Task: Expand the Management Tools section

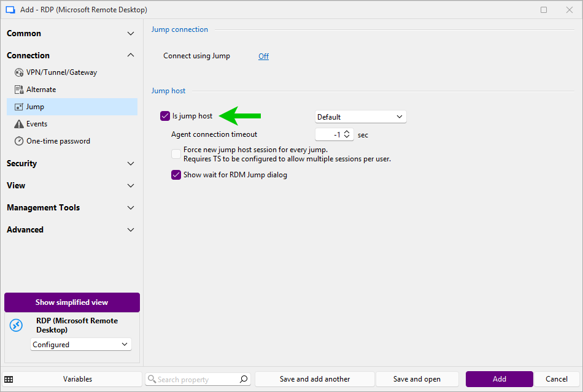Action: (71, 207)
